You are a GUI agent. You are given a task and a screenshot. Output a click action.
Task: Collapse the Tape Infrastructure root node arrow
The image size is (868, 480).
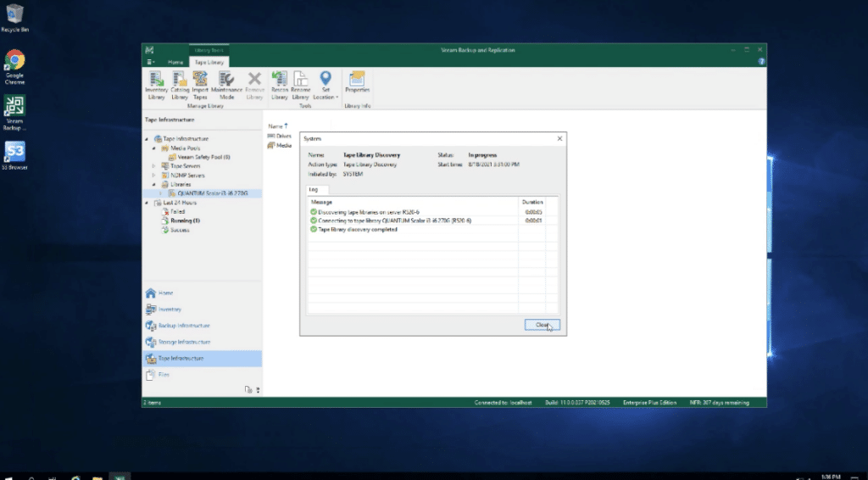click(x=147, y=139)
